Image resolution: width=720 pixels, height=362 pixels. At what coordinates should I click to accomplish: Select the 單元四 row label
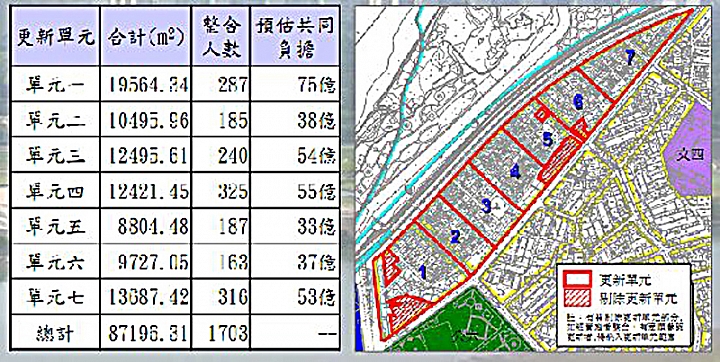tap(56, 191)
